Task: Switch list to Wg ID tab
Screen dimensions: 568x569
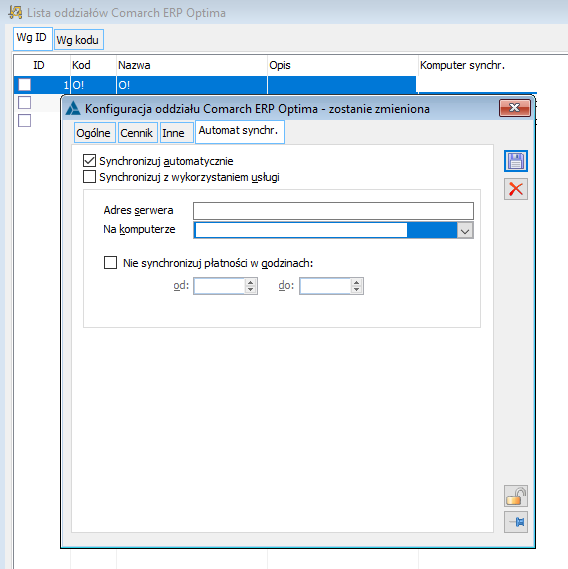Action: click(x=32, y=38)
